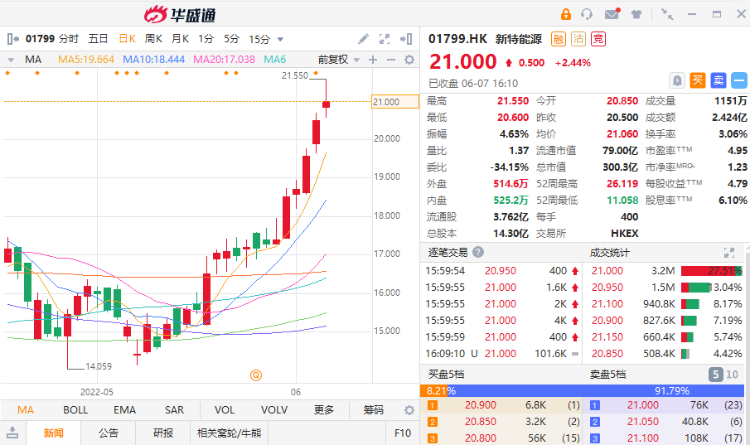Open bottom indicator bar settings gear
Image resolution: width=750 pixels, height=445 pixels.
(x=409, y=410)
